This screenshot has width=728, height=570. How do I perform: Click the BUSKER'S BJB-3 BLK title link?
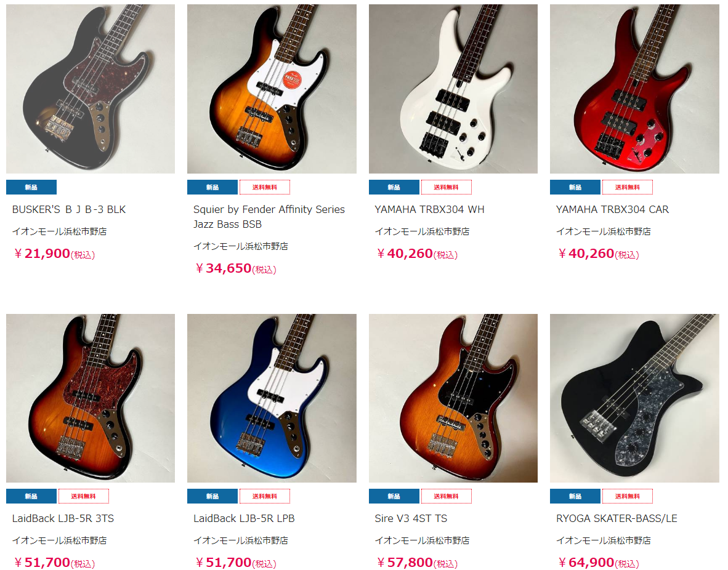coord(69,210)
